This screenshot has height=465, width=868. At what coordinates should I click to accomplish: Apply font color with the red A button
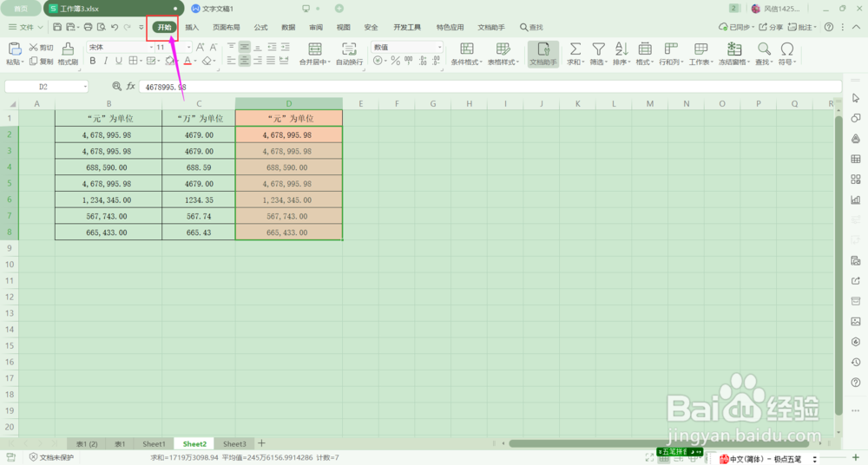(x=187, y=61)
